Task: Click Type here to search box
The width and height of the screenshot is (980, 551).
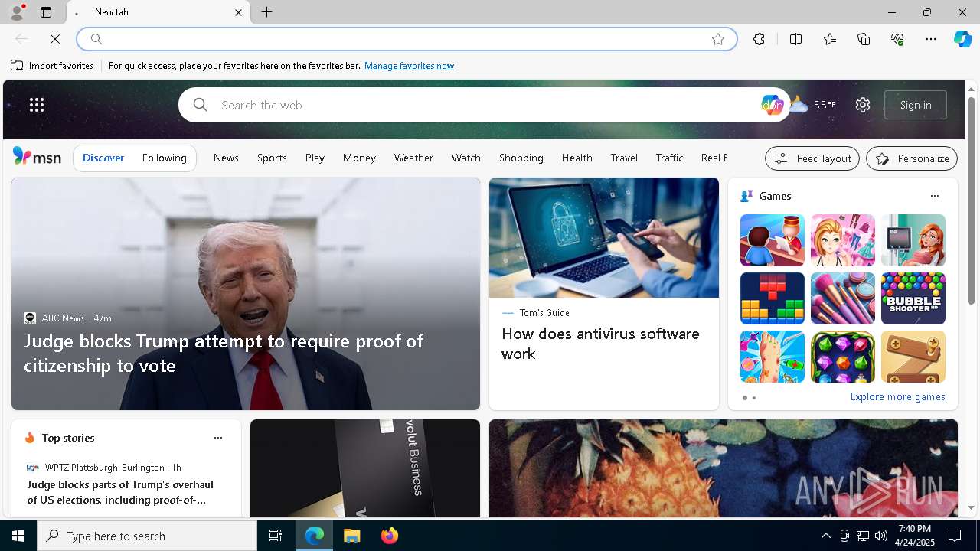Action: tap(147, 536)
